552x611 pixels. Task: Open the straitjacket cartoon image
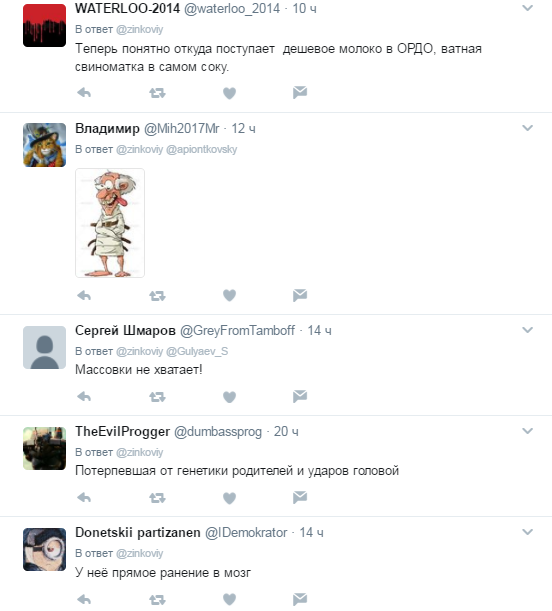(110, 223)
